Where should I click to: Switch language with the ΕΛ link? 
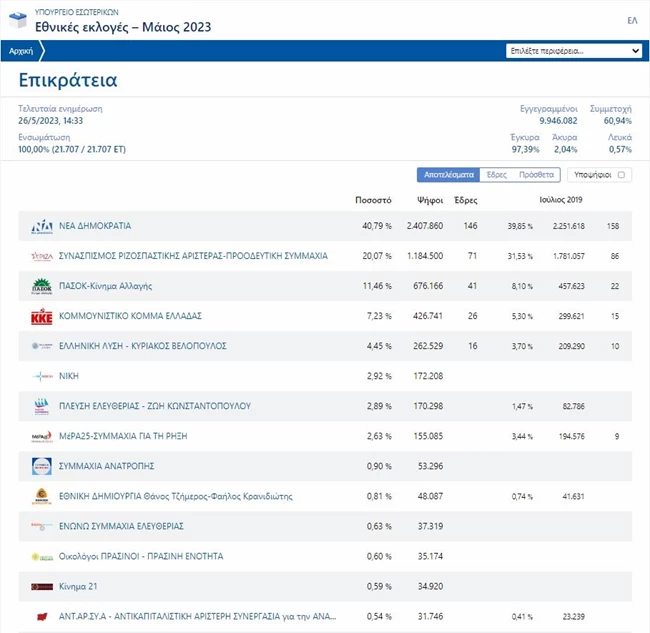click(x=632, y=20)
